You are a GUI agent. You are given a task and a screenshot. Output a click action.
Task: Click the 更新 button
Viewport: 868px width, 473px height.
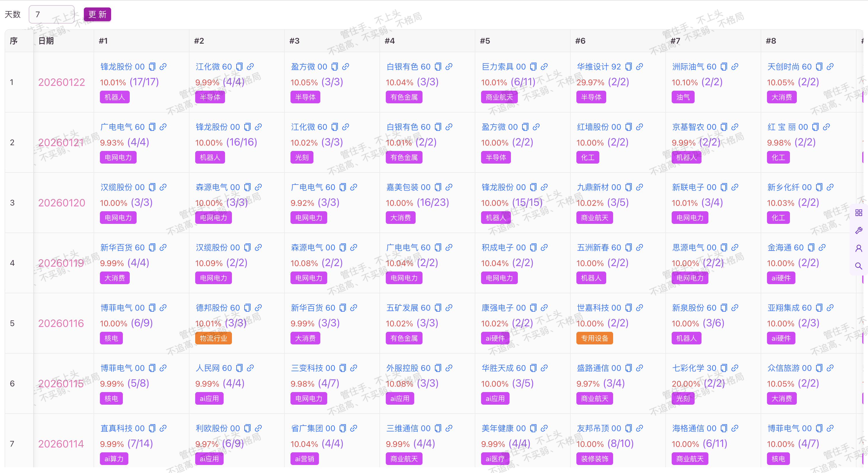click(97, 14)
